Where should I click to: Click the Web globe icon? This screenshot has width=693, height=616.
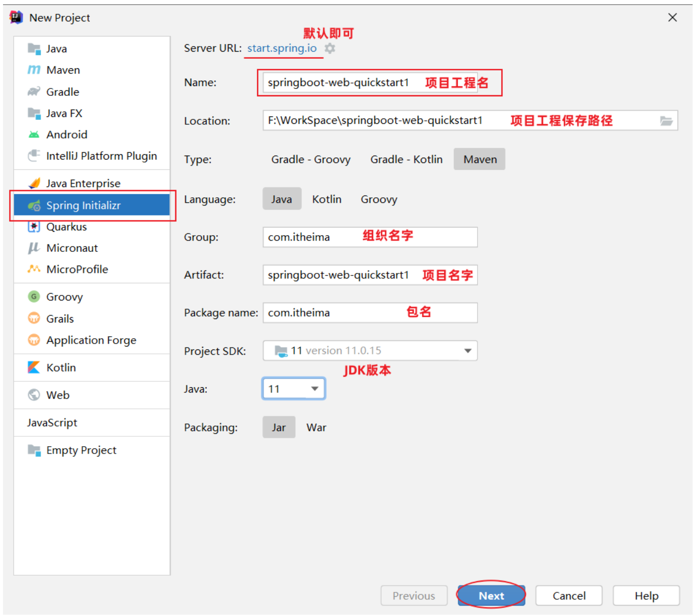pyautogui.click(x=34, y=395)
